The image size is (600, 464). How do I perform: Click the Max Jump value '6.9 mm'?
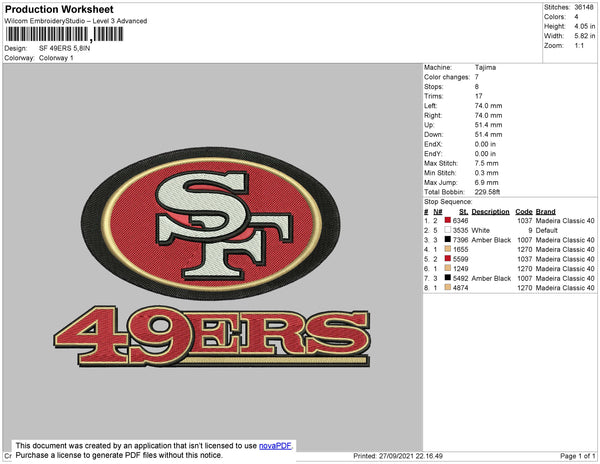tap(486, 182)
